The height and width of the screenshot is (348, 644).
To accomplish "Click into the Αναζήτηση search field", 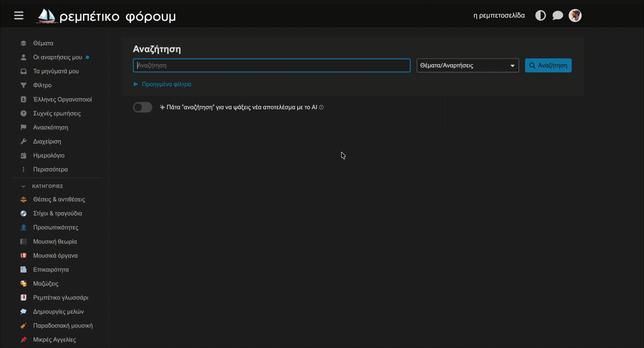I will tap(271, 65).
